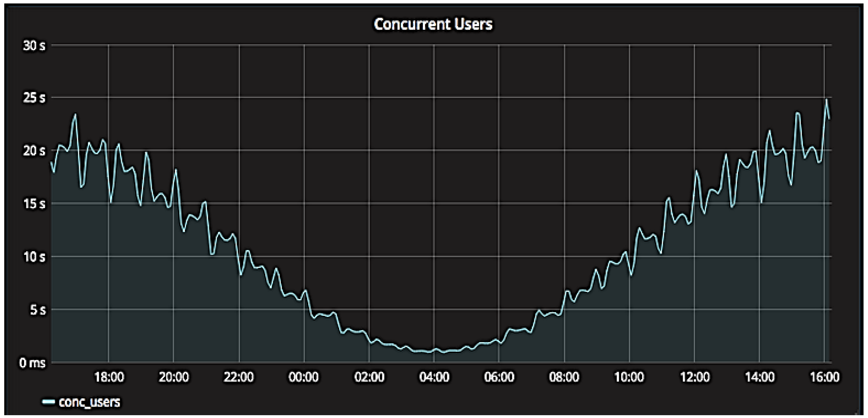
Task: Click the 04:00 time axis label
Action: (434, 377)
